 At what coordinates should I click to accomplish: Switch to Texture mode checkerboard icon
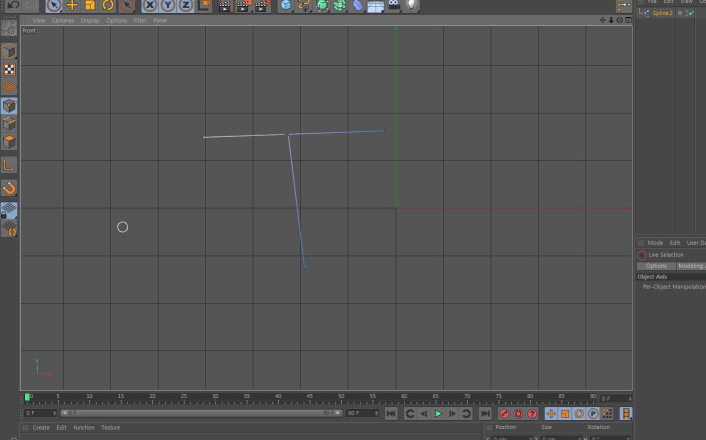(9, 69)
